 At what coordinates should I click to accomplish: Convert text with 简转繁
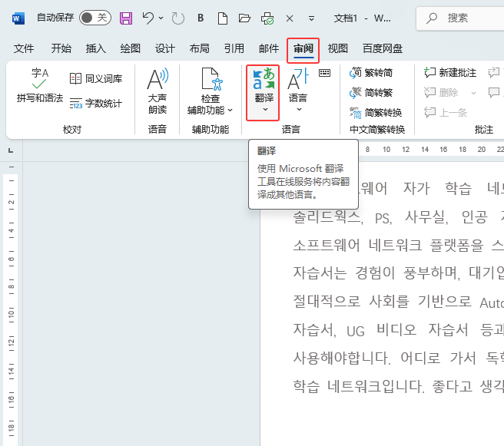click(371, 93)
